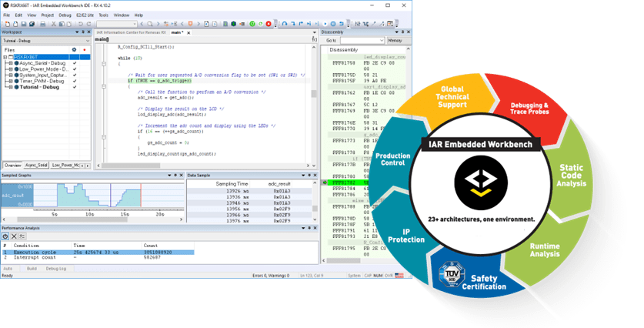The height and width of the screenshot is (328, 644).
Task: Toggle the checkmark for Low_Power_Mode project
Action: tap(75, 69)
